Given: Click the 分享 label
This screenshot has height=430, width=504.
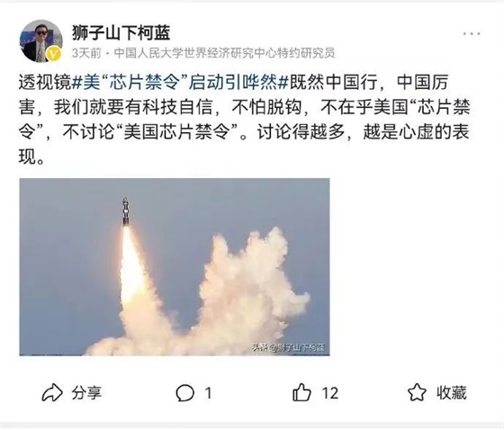Looking at the screenshot, I should [x=86, y=393].
